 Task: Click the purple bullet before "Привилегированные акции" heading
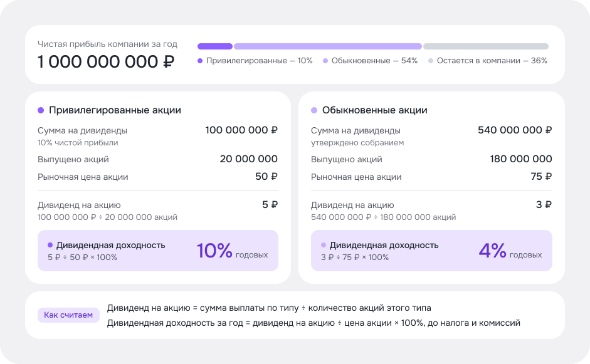(x=41, y=110)
